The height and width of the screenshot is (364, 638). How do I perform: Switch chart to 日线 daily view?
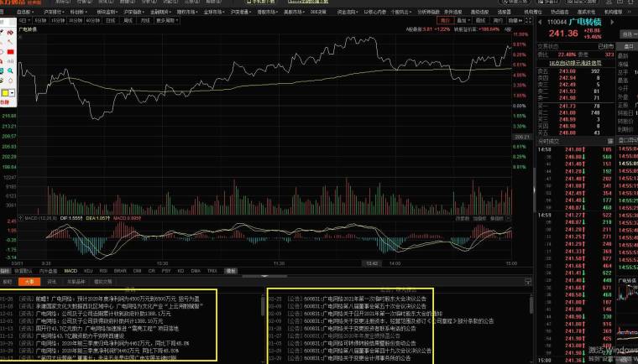110,20
